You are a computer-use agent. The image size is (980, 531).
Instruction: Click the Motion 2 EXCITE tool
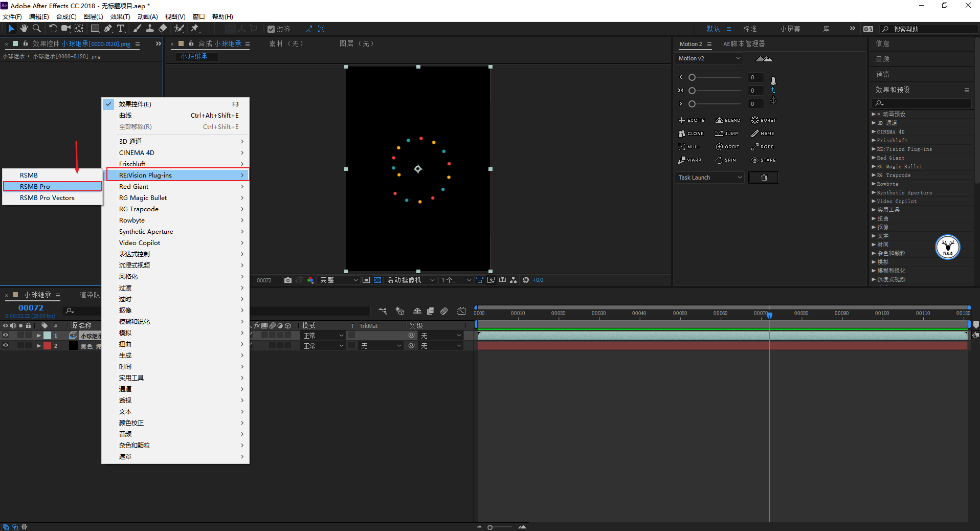tap(692, 120)
